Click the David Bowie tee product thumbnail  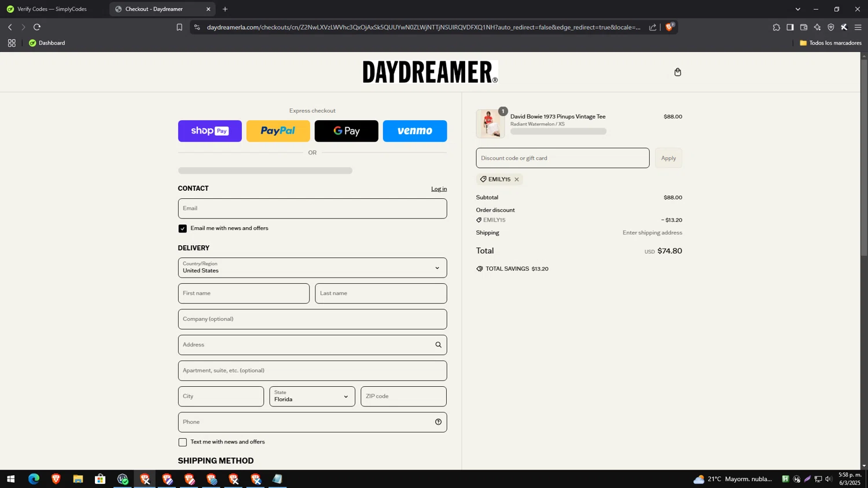click(490, 124)
